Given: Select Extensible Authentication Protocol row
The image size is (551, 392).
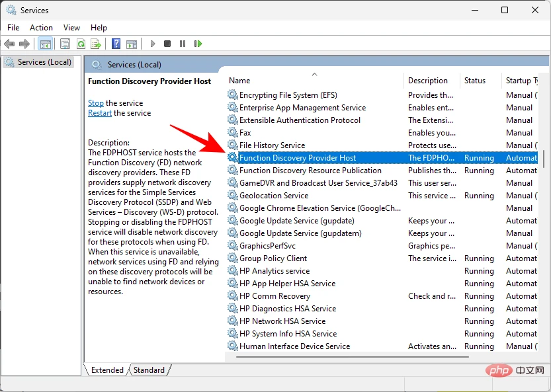Looking at the screenshot, I should point(382,120).
